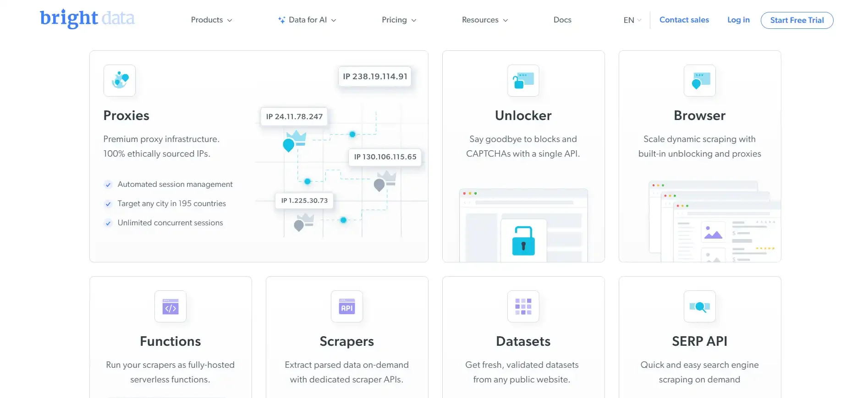Screen dimensions: 868x398
Task: Click 'Target any city in 195 countries' text
Action: 171,203
